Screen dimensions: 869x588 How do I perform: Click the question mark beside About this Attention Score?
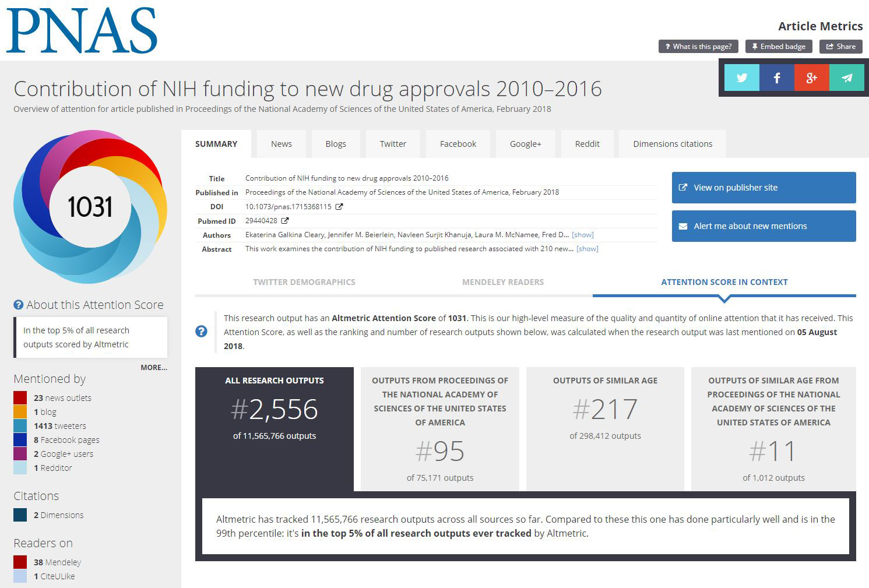19,305
